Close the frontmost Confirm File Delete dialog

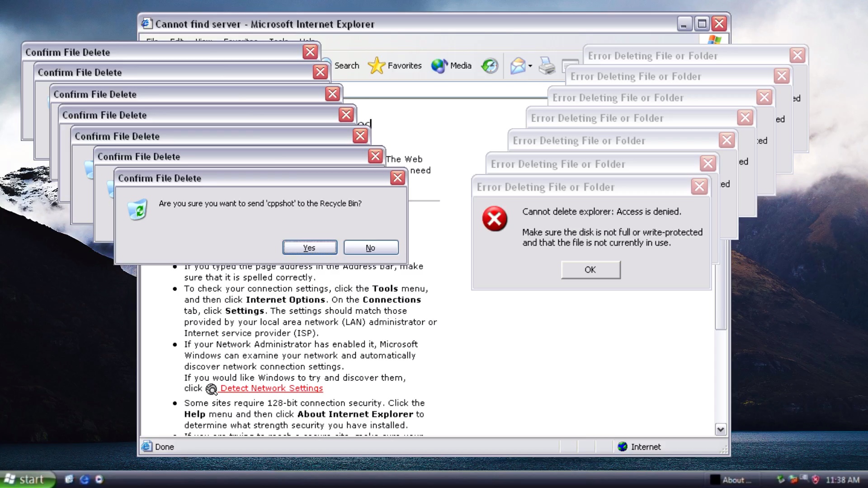[x=397, y=178]
